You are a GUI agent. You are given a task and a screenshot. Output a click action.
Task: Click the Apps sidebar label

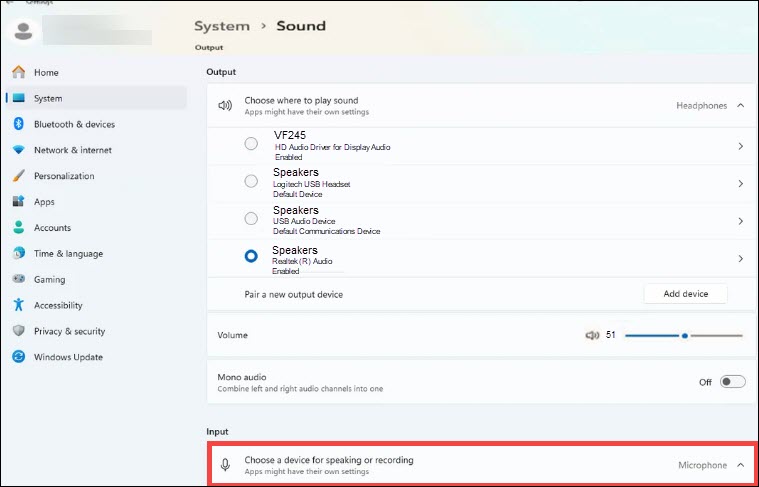(44, 202)
